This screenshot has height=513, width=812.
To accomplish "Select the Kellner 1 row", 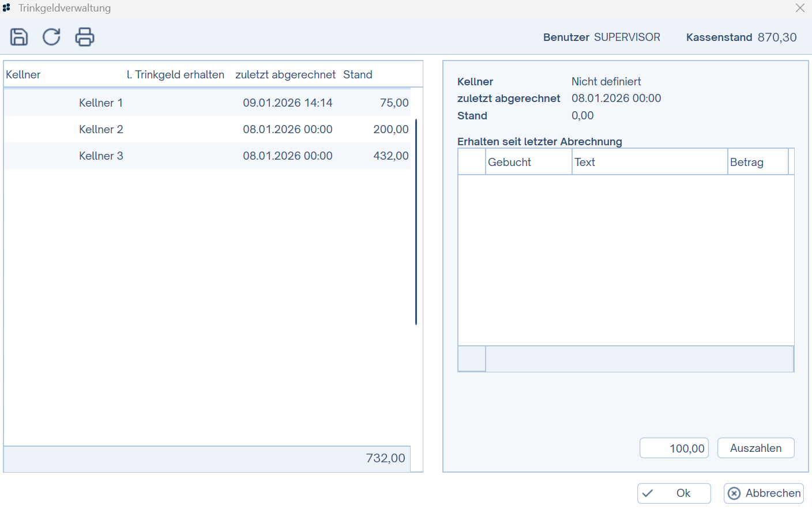I will click(207, 103).
